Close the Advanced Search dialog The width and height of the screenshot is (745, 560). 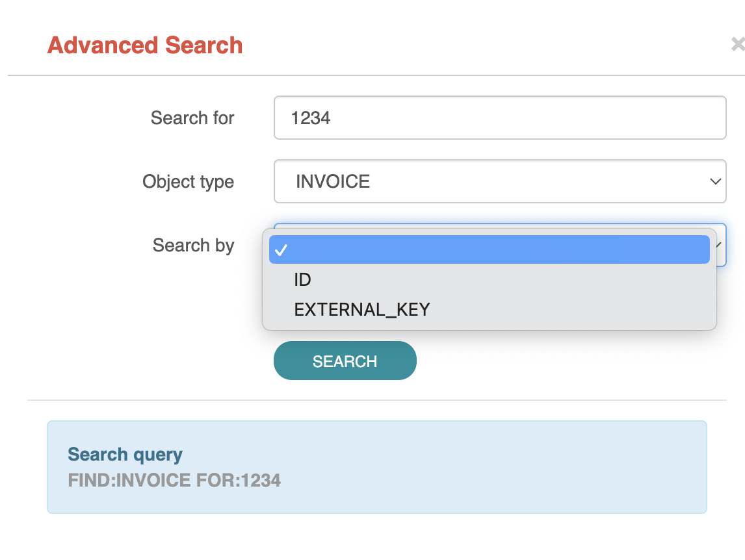click(738, 44)
